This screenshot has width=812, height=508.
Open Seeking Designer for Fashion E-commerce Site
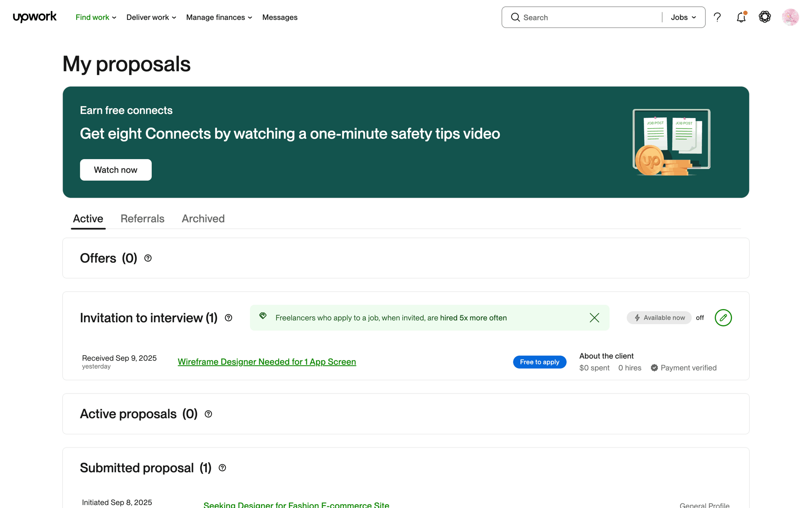(x=296, y=505)
